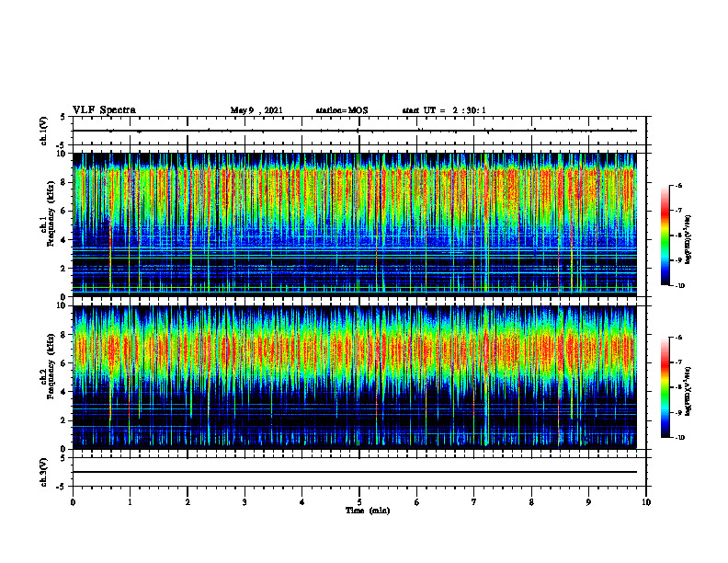The image size is (728, 563).
Task: Click the "station=MOS" header label
Action: pyautogui.click(x=342, y=110)
